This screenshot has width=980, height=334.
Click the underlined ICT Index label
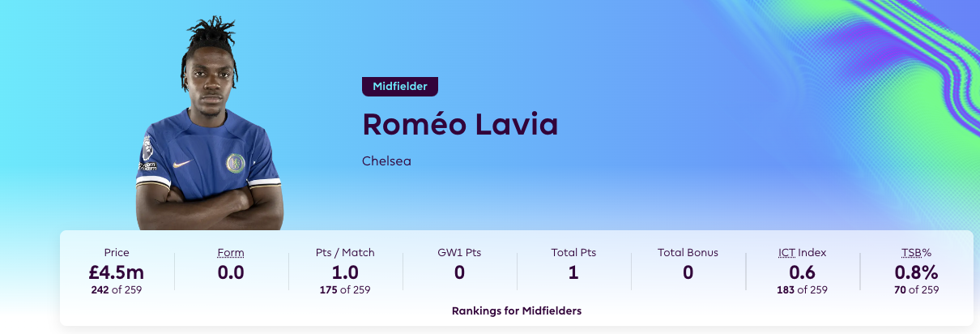click(x=802, y=253)
